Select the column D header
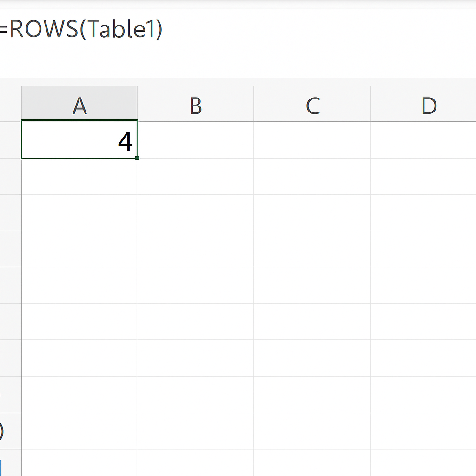This screenshot has width=476, height=476. pos(423,104)
